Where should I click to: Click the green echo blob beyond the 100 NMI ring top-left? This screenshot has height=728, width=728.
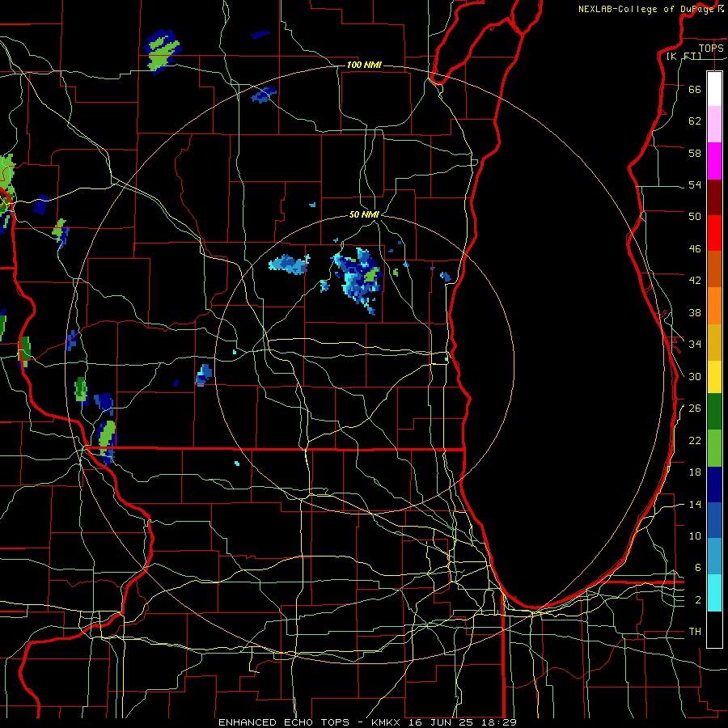coord(161,51)
